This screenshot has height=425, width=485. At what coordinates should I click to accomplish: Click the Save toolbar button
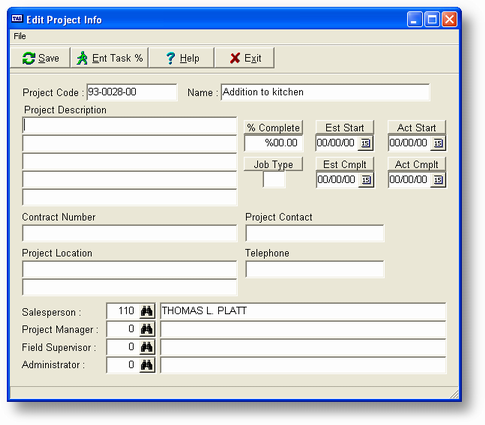40,58
